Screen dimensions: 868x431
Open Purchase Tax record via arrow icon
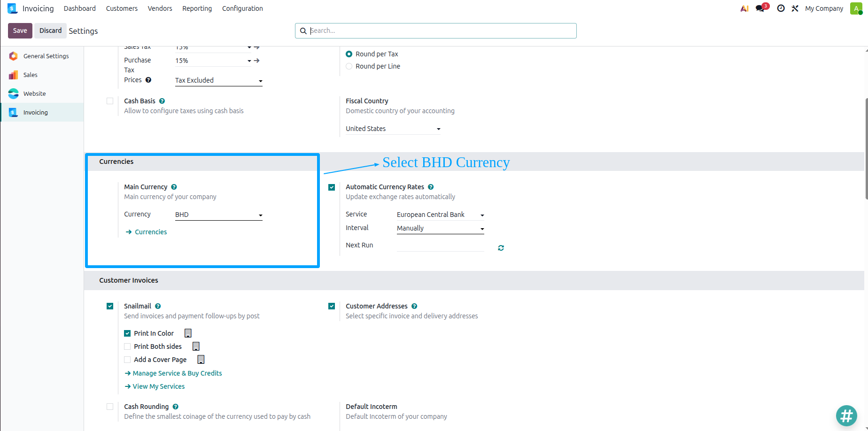click(x=256, y=61)
